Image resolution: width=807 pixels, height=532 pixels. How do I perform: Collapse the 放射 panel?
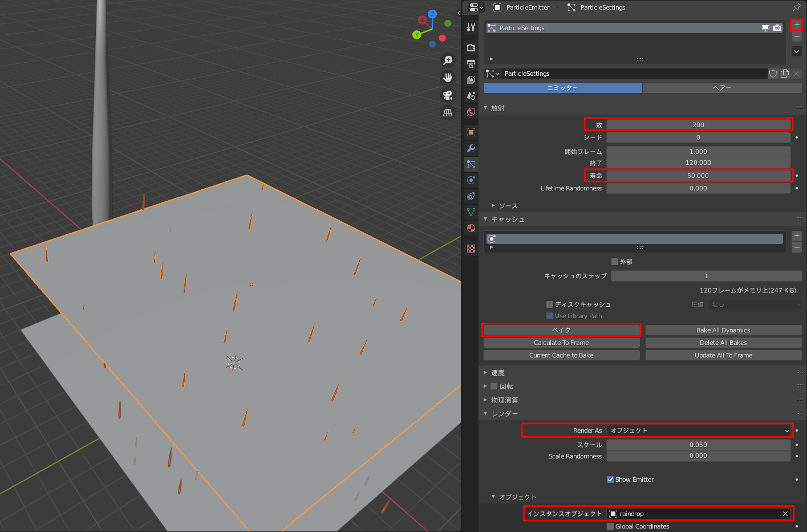[485, 108]
